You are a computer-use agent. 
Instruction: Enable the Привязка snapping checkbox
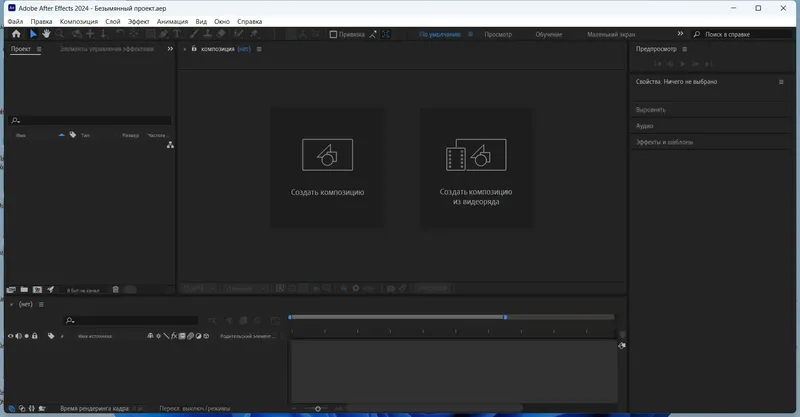click(333, 34)
